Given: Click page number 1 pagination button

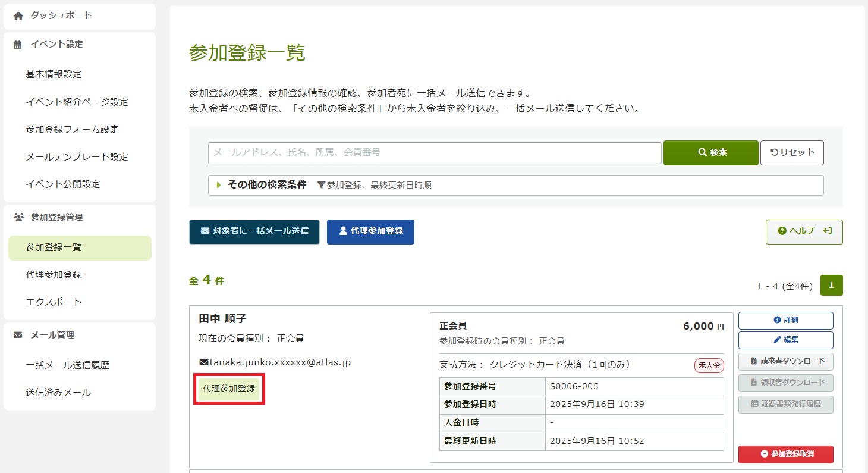Looking at the screenshot, I should point(831,286).
